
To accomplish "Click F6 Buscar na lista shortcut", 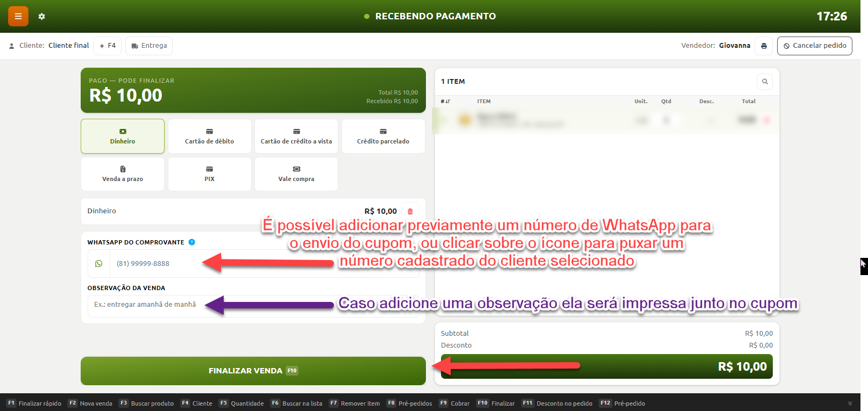I will point(296,403).
